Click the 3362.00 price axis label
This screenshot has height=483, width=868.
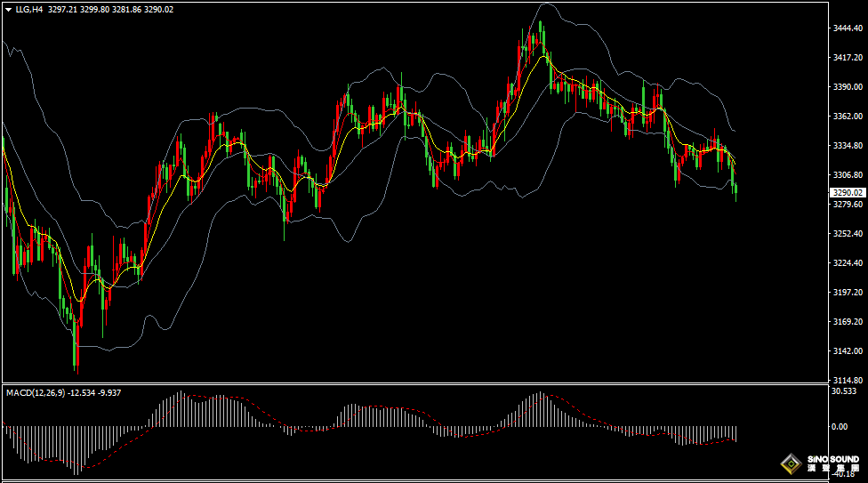click(848, 117)
